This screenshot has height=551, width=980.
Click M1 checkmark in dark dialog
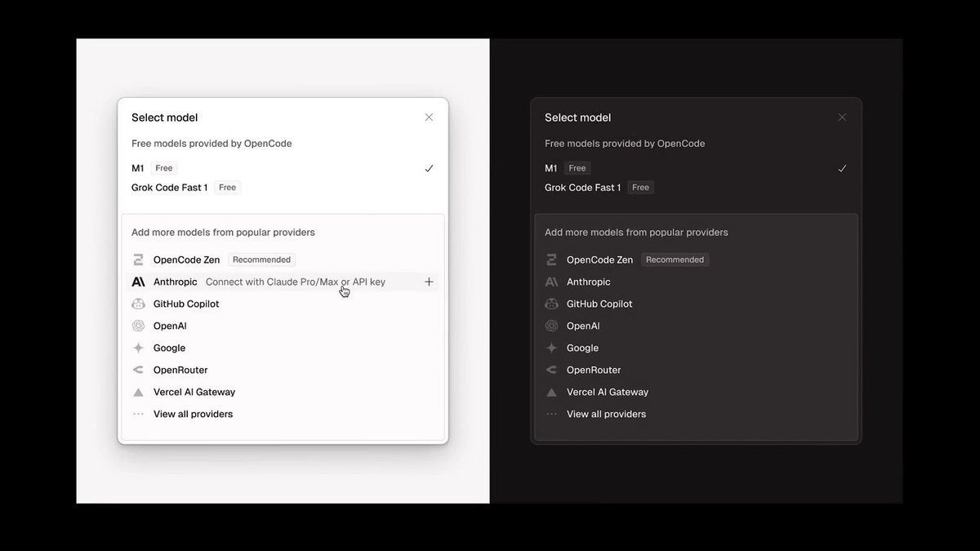pyautogui.click(x=842, y=168)
